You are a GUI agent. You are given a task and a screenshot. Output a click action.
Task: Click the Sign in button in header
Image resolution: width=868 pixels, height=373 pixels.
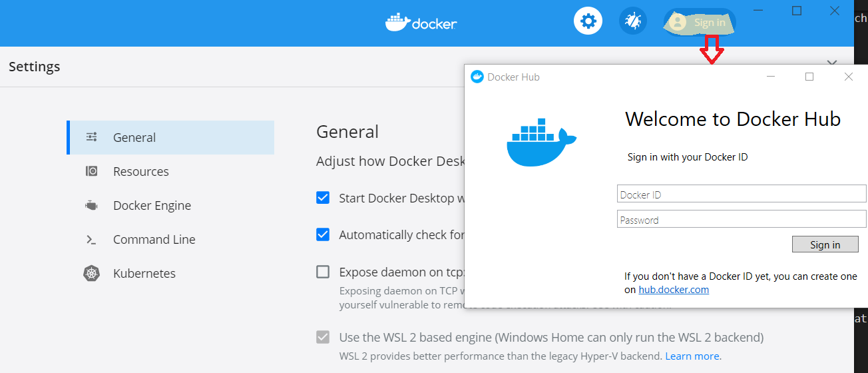(700, 22)
